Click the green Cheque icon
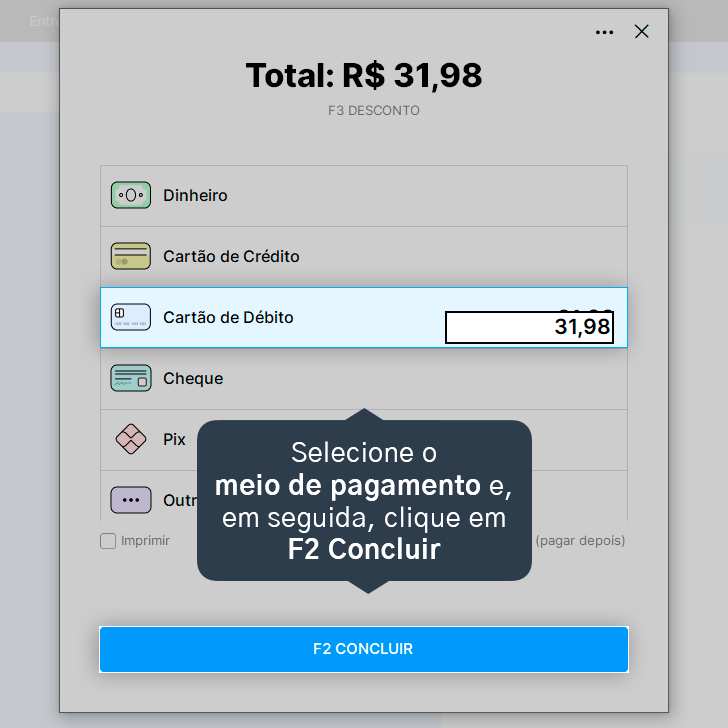 pos(130,378)
